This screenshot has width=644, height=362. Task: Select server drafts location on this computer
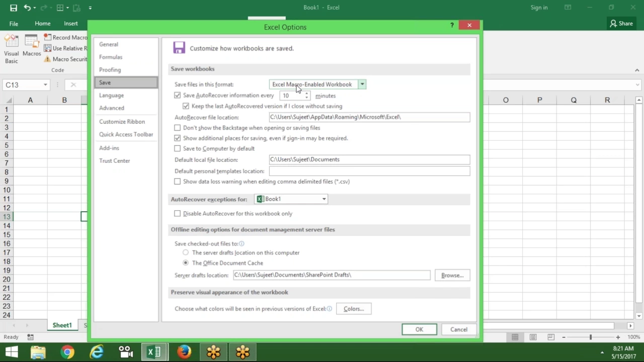point(186,252)
